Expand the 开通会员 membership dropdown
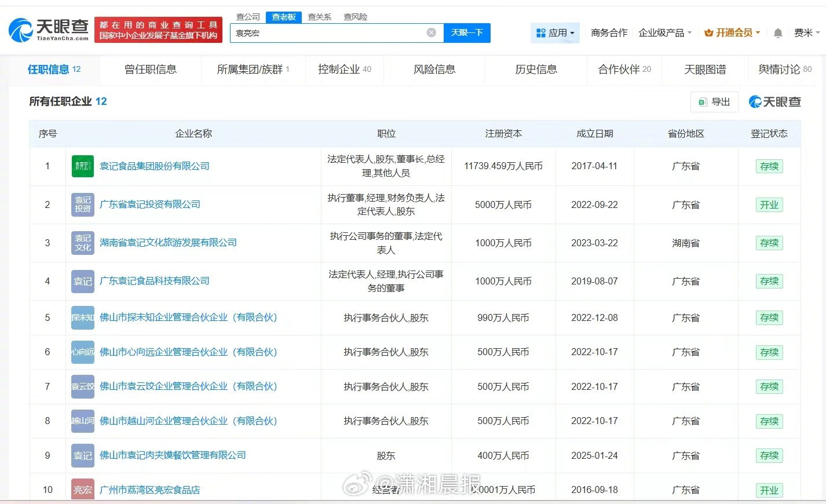Image resolution: width=826 pixels, height=504 pixels. click(732, 33)
